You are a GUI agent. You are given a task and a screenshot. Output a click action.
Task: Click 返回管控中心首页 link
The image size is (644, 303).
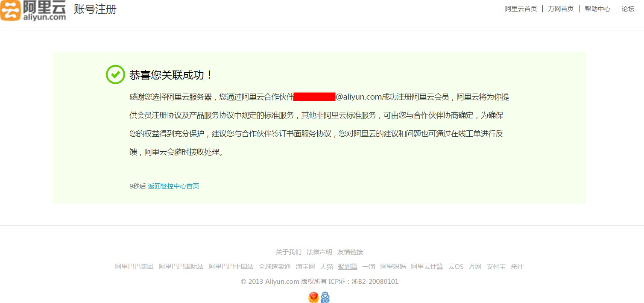coord(173,186)
